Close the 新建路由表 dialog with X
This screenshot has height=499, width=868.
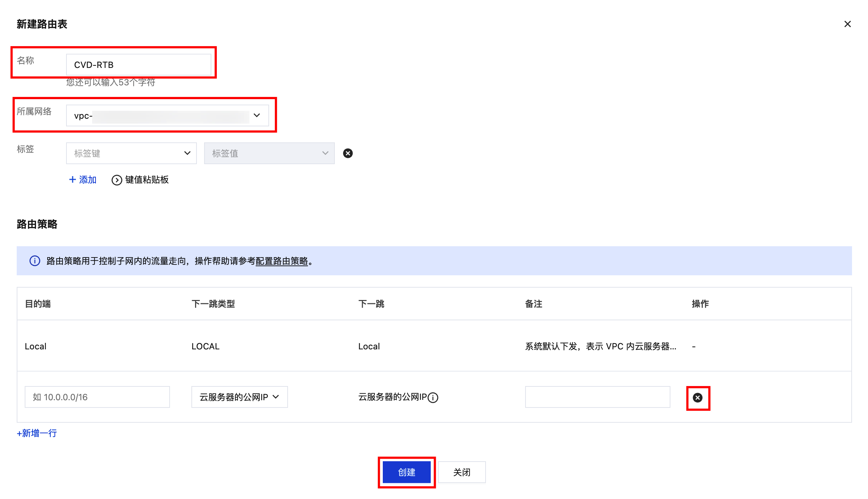(847, 24)
